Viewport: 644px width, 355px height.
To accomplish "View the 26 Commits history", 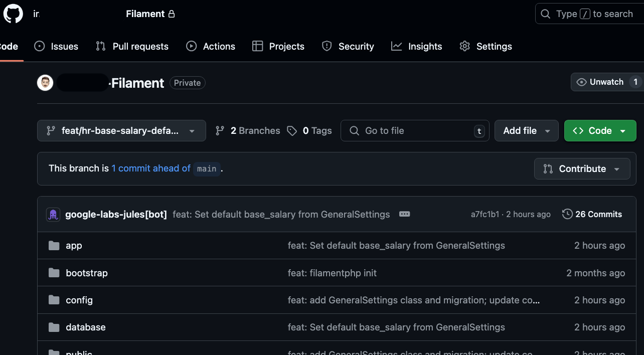I will point(592,214).
